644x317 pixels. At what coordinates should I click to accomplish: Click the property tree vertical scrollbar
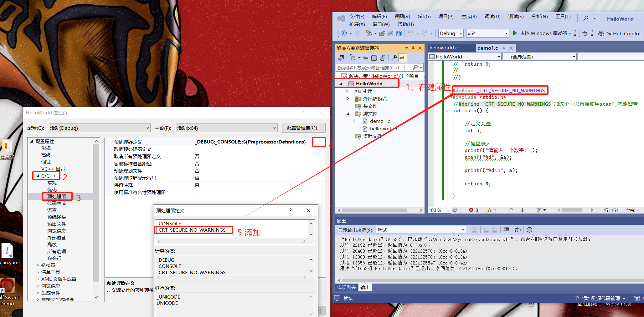96,219
